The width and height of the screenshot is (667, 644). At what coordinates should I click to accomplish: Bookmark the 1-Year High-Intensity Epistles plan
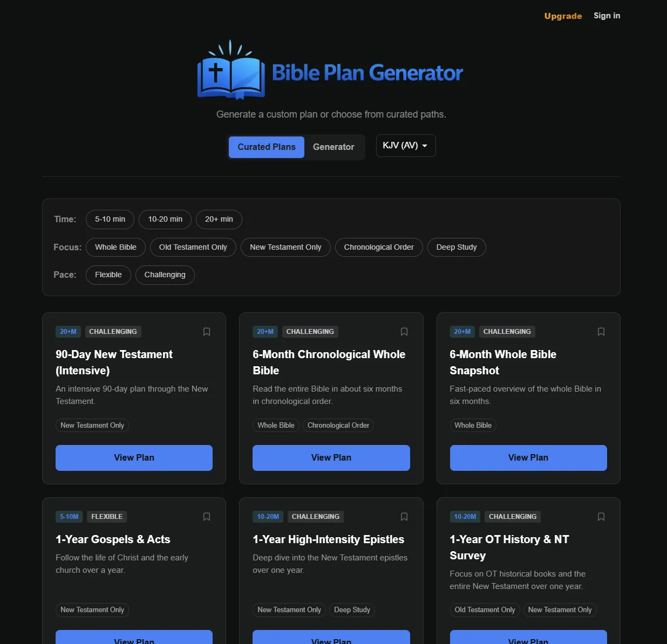[404, 517]
